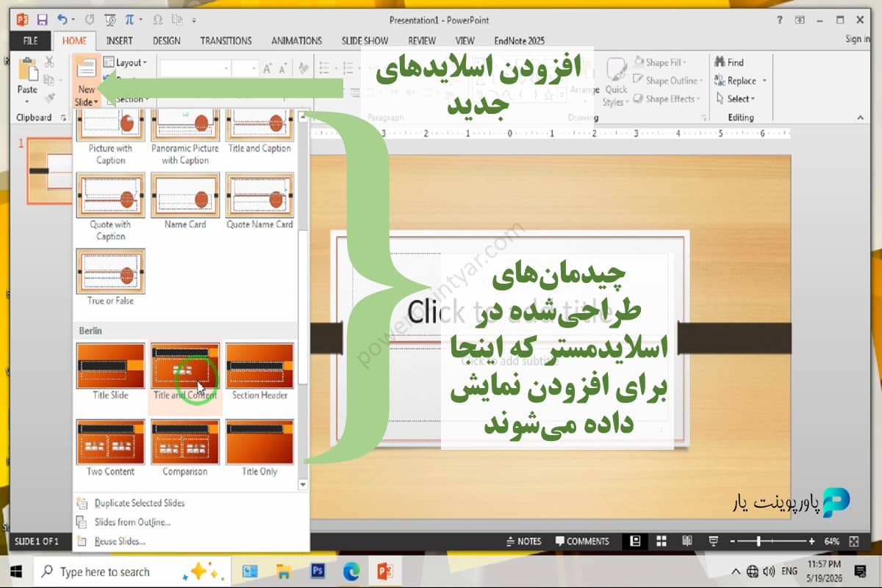Click the New Slide button
This screenshot has width=882, height=588.
click(x=86, y=81)
